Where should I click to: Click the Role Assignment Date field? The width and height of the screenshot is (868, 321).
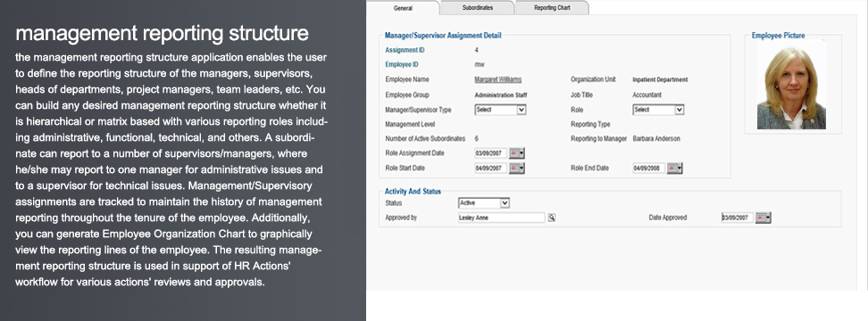coord(490,153)
